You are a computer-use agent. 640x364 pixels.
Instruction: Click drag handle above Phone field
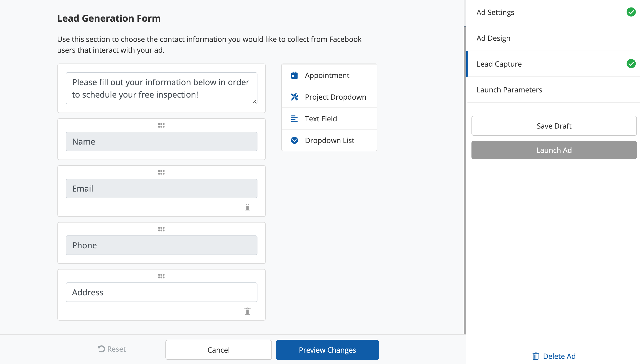[x=161, y=229]
